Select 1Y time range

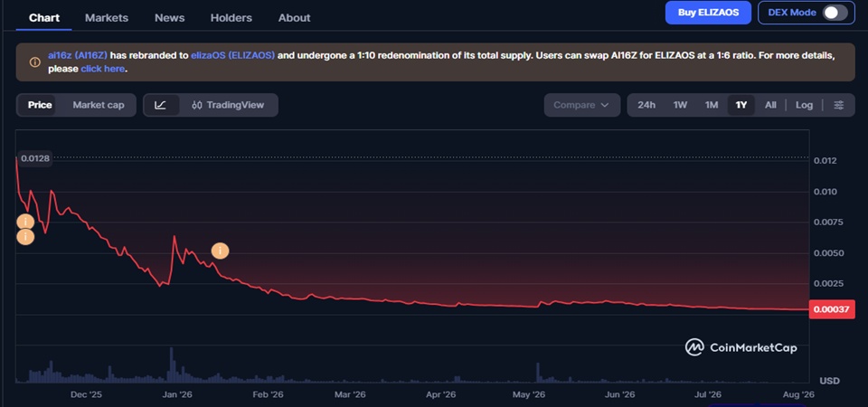coord(741,105)
